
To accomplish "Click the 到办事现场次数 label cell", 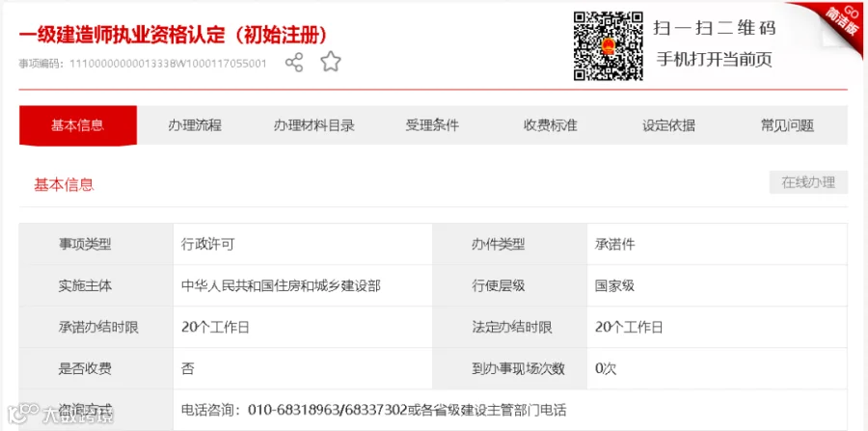I will point(510,368).
